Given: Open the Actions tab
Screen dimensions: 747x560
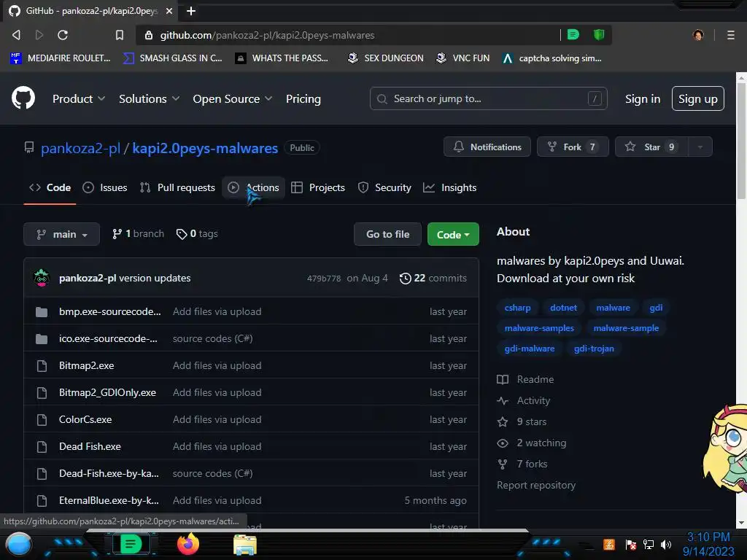Looking at the screenshot, I should pos(253,187).
